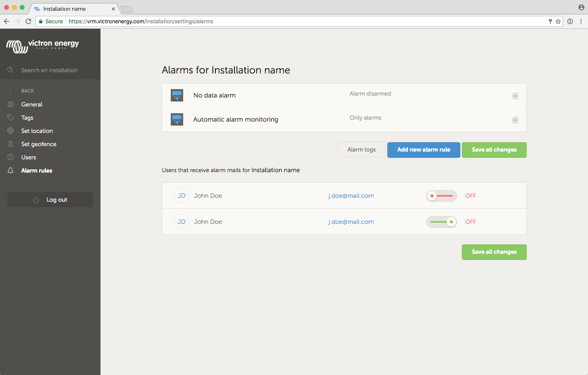588x375 pixels.
Task: Open the Chrome three-dot menu
Action: coord(581,21)
